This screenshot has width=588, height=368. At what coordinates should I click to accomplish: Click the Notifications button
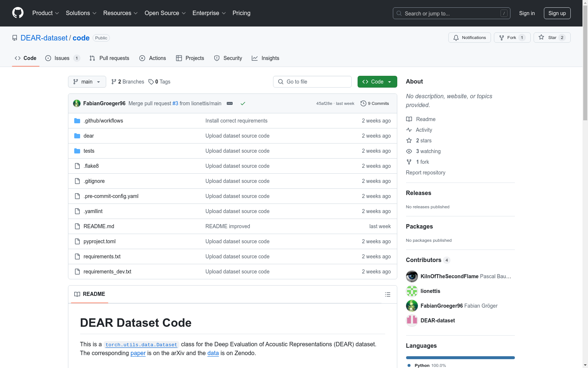(x=470, y=38)
